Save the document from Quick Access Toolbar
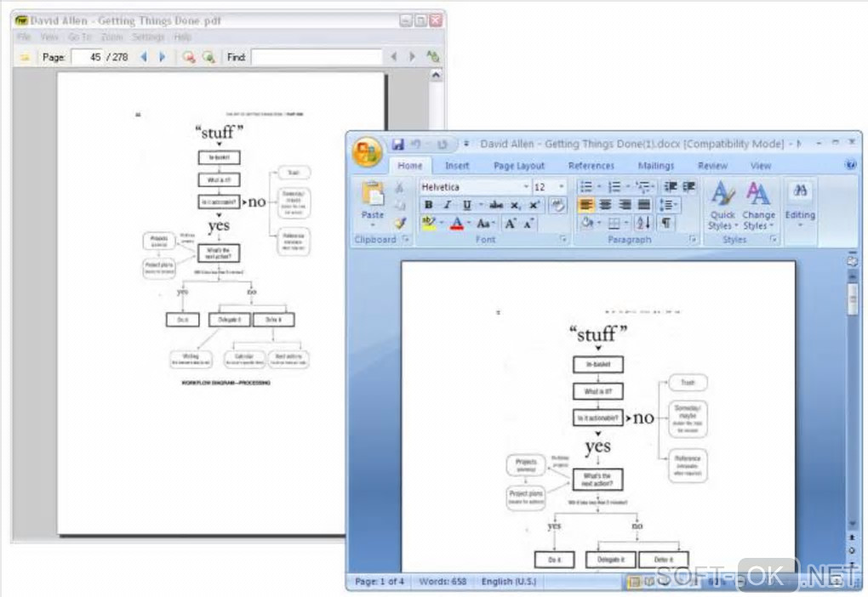Image resolution: width=868 pixels, height=597 pixels. [397, 145]
